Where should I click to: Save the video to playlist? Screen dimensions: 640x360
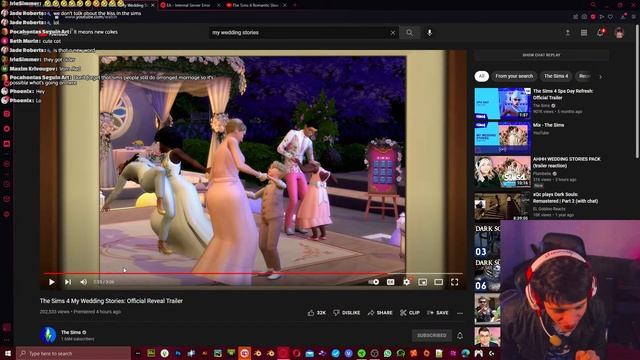point(438,313)
